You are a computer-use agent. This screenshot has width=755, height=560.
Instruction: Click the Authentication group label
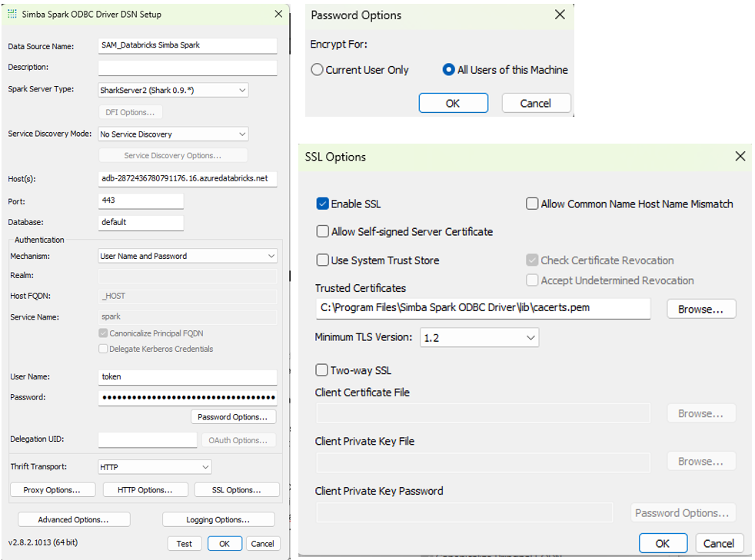point(39,240)
